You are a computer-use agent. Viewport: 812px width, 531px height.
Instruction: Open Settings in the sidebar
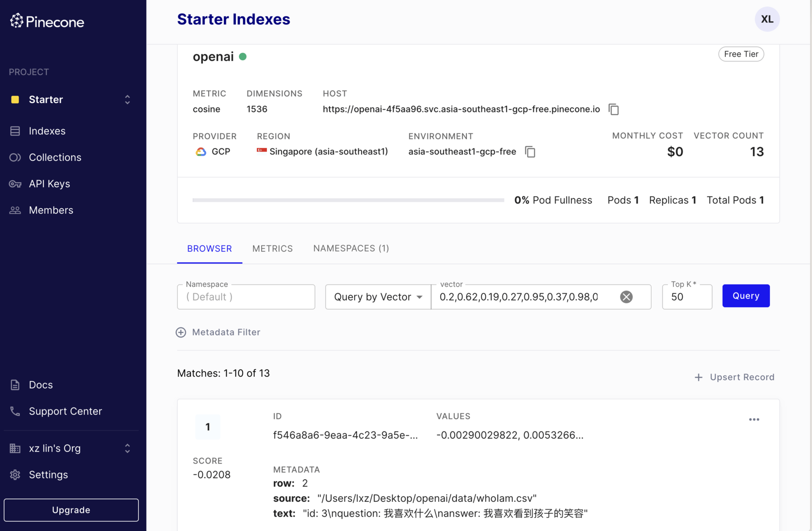48,475
